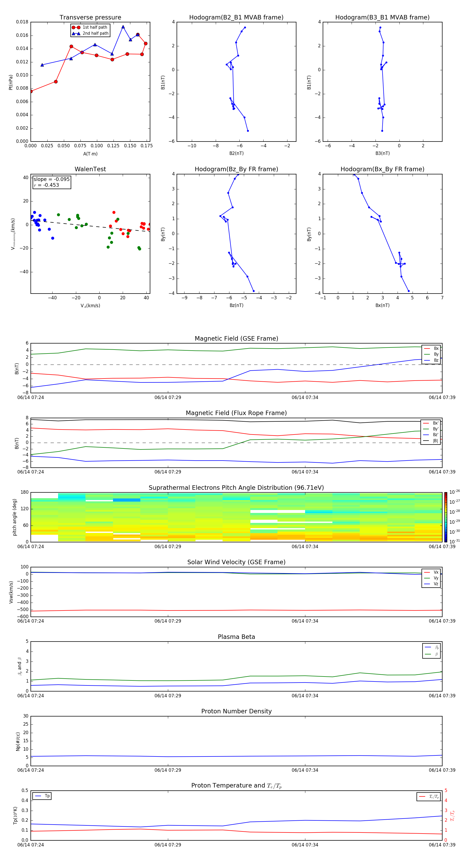Viewport: 473px width, 868px height.
Task: Click the "Plasma Beta" plot title
Action: point(236,637)
